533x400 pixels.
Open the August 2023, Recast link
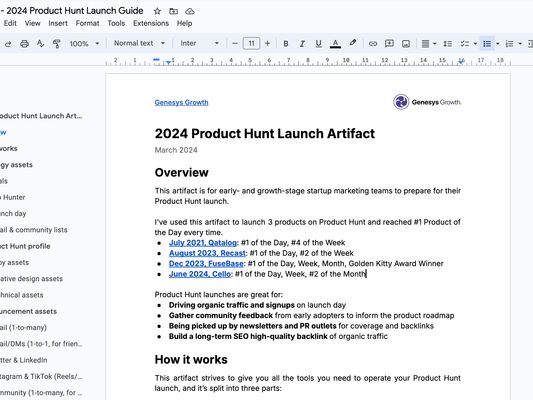pos(207,253)
